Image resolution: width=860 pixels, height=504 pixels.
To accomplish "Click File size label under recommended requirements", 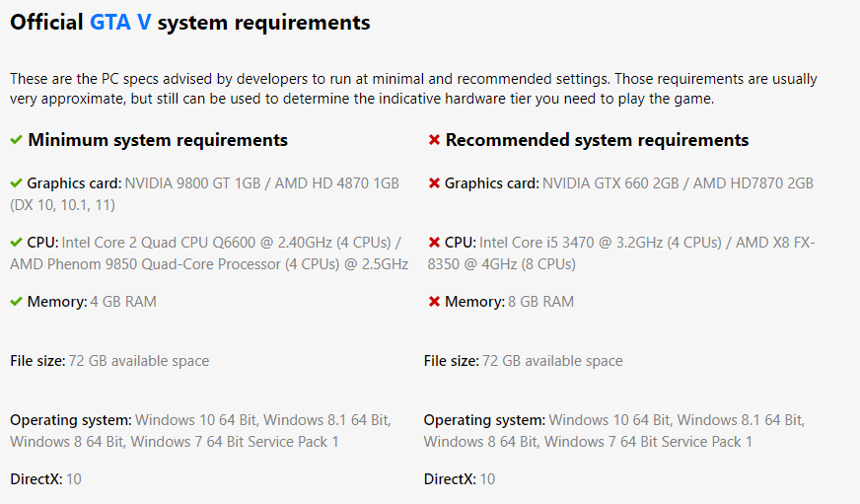I will (x=452, y=361).
